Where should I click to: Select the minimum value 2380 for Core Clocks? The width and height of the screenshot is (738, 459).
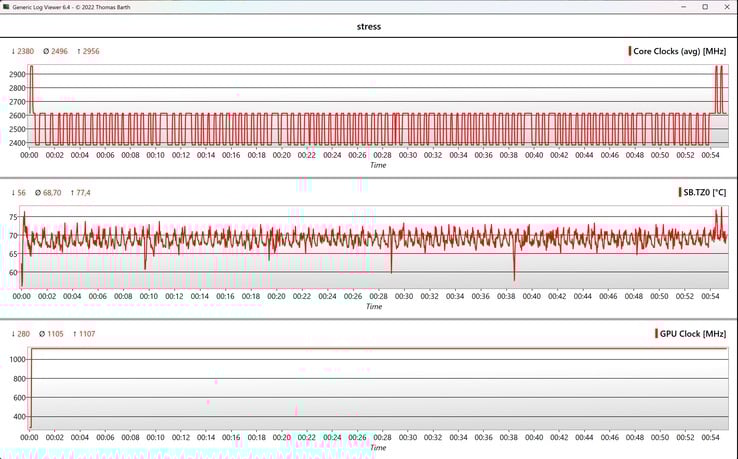click(x=25, y=51)
